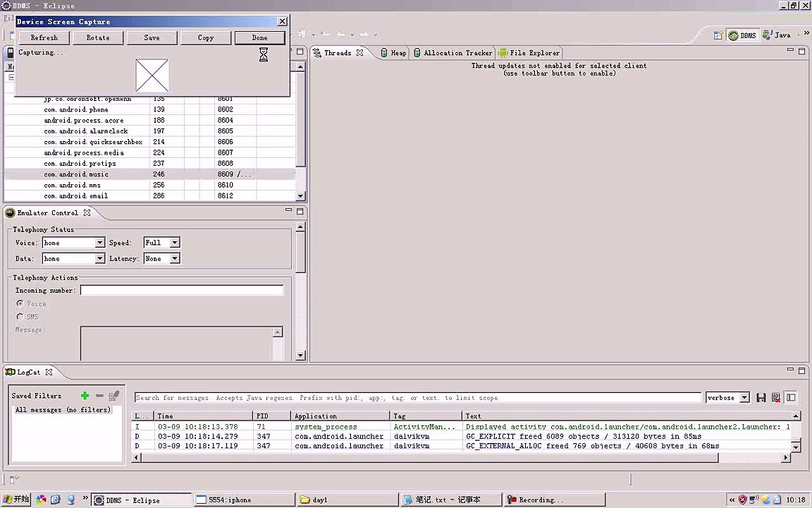This screenshot has width=812, height=508.
Task: Edit the selected LogCat filter
Action: point(114,396)
